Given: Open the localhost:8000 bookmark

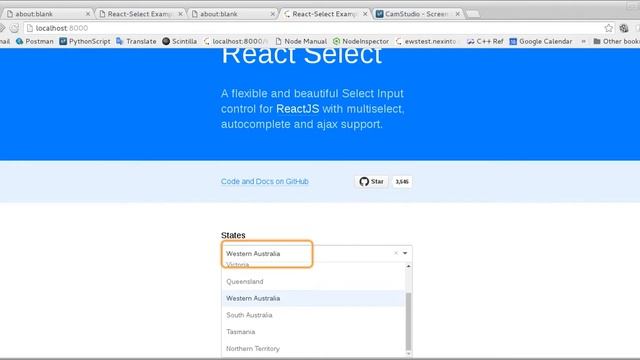Looking at the screenshot, I should [x=236, y=41].
